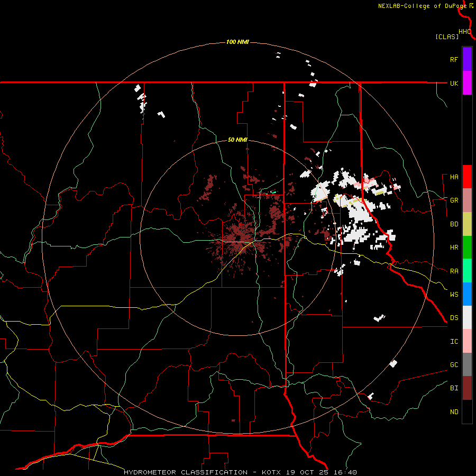Click the HA legend label
This screenshot has width=476, height=476.
click(454, 177)
